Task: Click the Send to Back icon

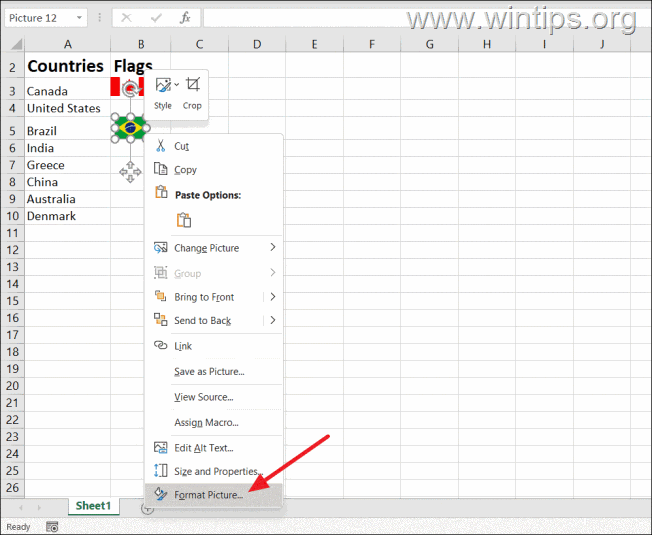Action: tap(161, 320)
